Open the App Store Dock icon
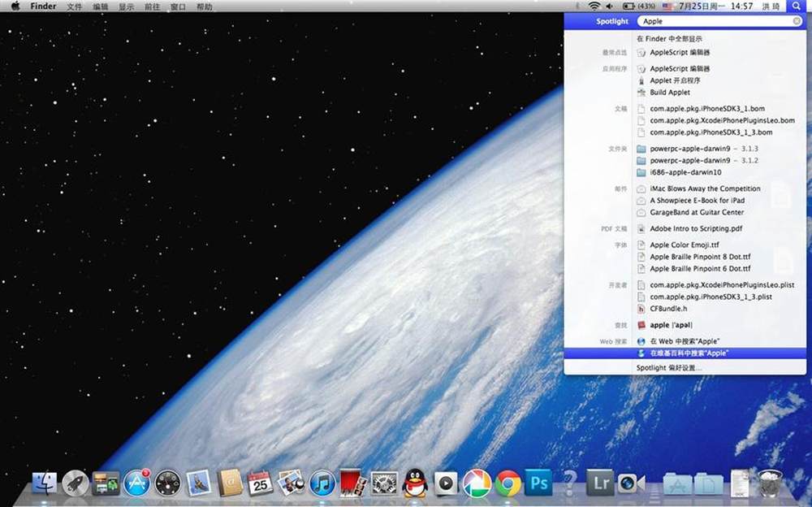This screenshot has height=507, width=812. click(x=137, y=483)
